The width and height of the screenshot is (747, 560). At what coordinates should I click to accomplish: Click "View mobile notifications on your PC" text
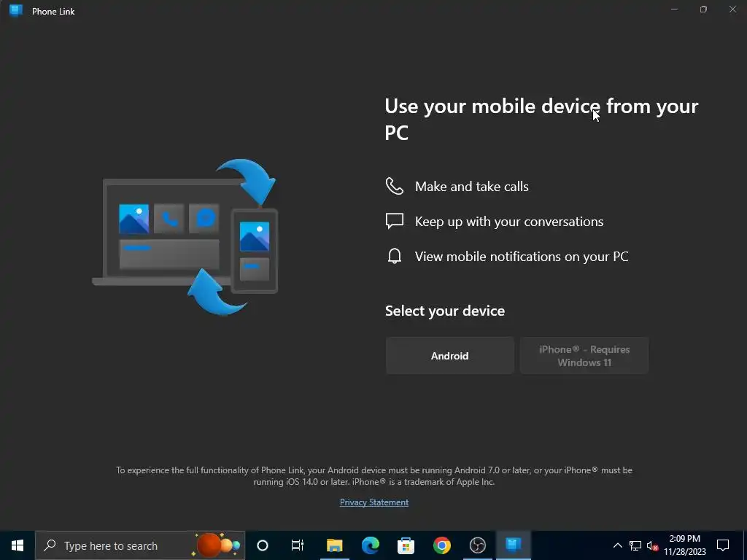pyautogui.click(x=522, y=257)
